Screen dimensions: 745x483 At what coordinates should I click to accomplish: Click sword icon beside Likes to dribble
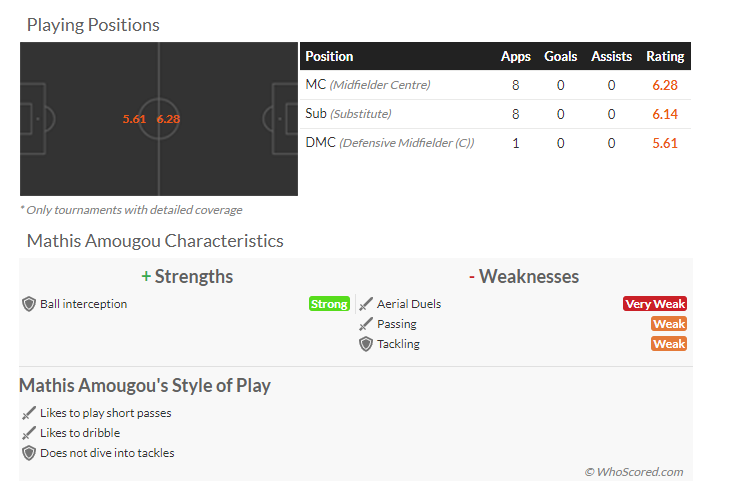coord(29,433)
